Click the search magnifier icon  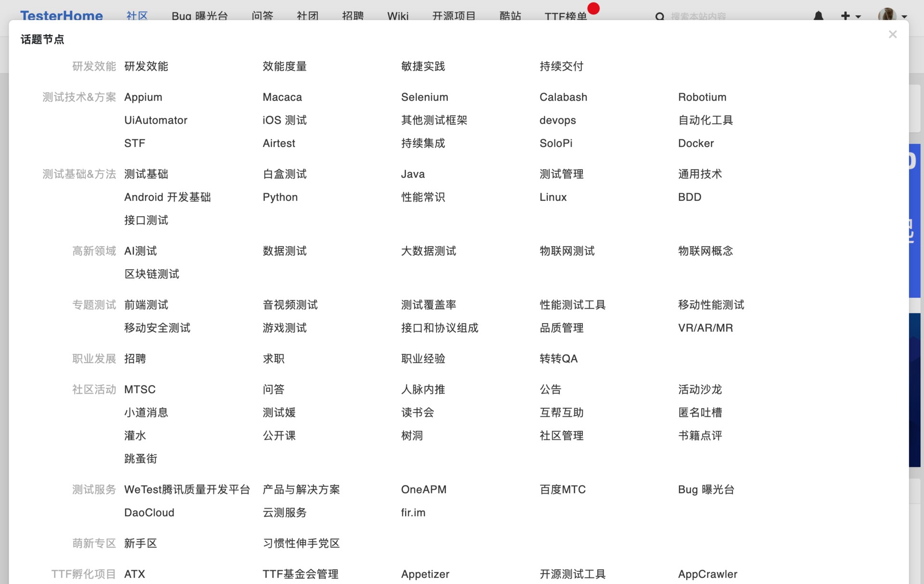659,16
